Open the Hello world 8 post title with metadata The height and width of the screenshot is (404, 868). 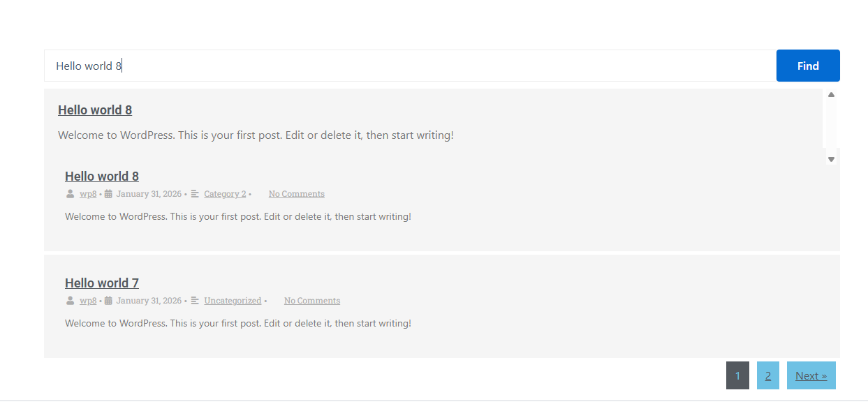tap(102, 177)
